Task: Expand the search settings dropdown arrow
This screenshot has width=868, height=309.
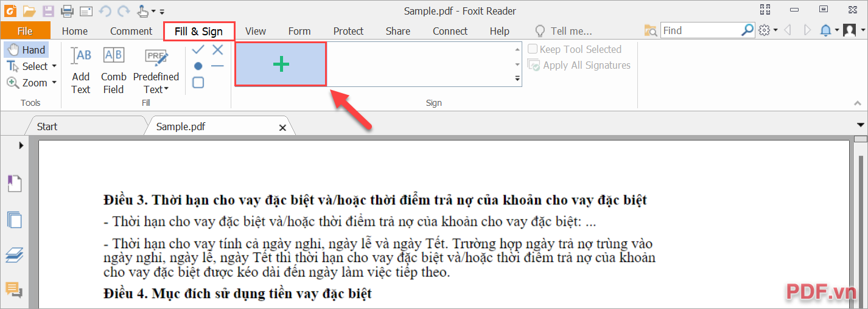Action: click(x=775, y=30)
